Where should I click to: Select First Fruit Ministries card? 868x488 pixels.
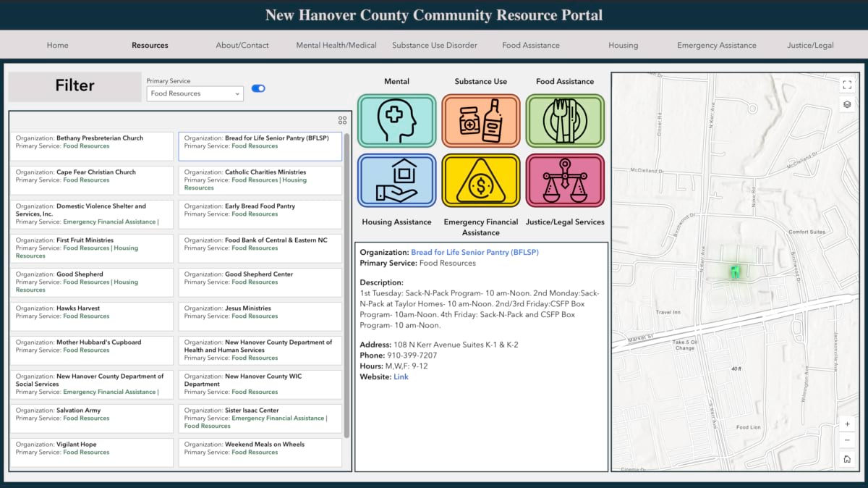(x=92, y=248)
